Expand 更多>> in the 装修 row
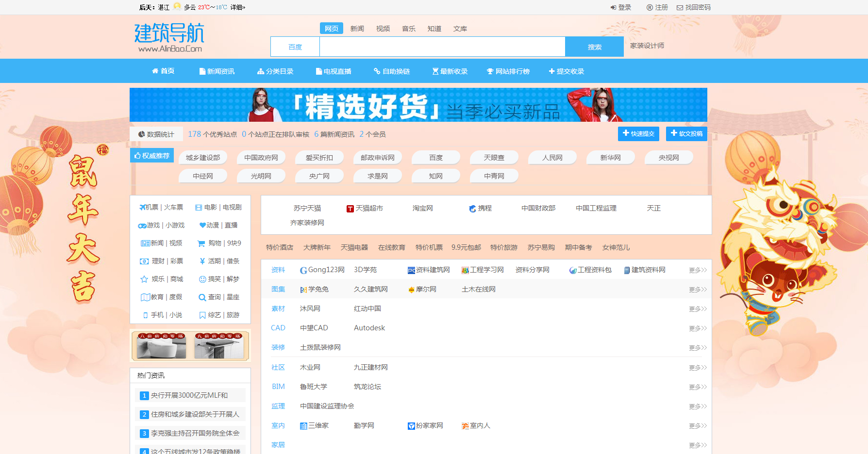The height and width of the screenshot is (454, 868). pos(698,348)
